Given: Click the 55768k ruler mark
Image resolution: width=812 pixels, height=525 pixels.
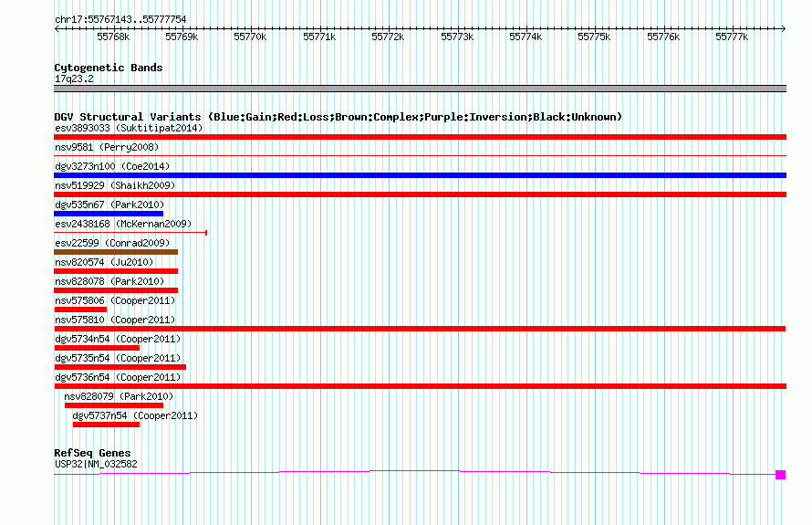Looking at the screenshot, I should coord(113,37).
